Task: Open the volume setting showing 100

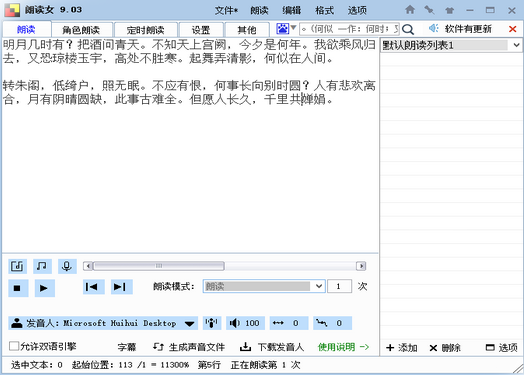Action: pyautogui.click(x=246, y=323)
